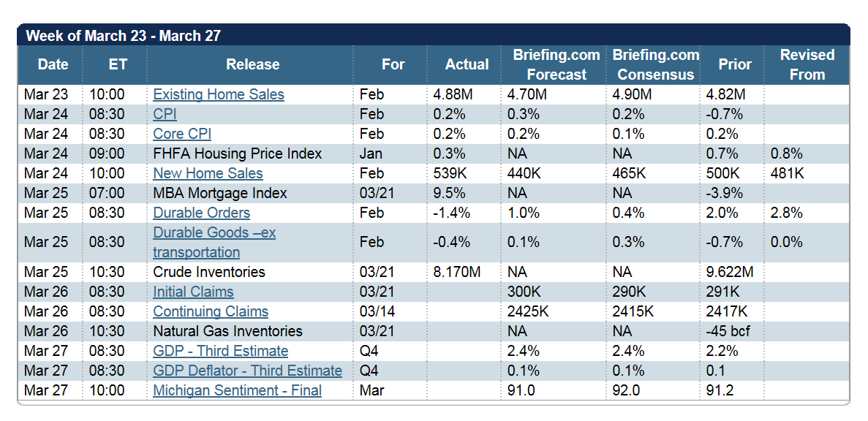
Task: Open Michigan Sentiment - Final link
Action: pos(237,390)
